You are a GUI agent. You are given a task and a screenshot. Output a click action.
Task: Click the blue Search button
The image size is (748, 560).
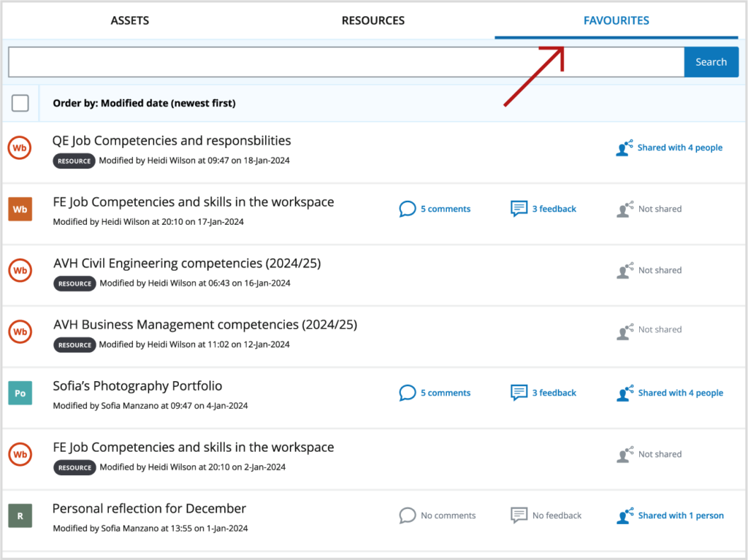(x=711, y=62)
